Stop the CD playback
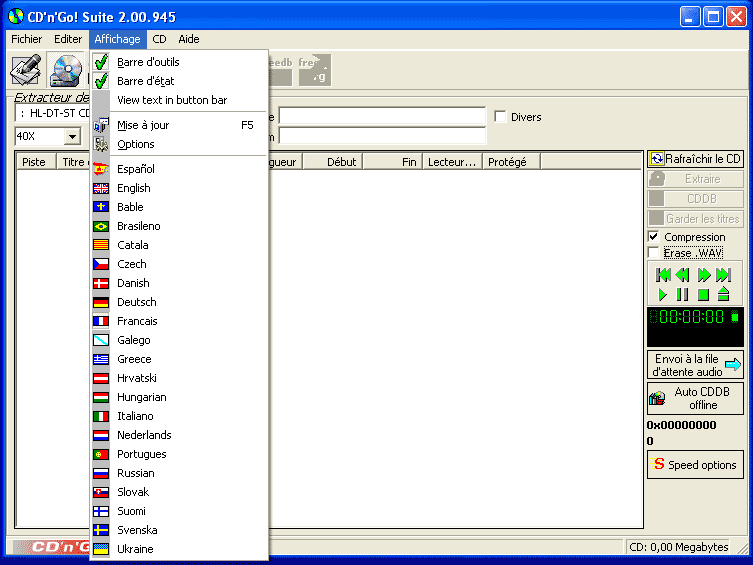 [703, 294]
